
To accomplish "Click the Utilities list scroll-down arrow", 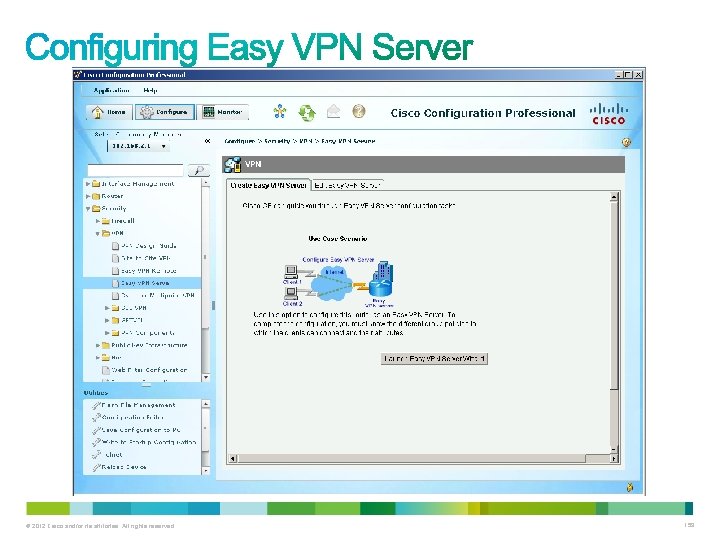I will point(206,470).
